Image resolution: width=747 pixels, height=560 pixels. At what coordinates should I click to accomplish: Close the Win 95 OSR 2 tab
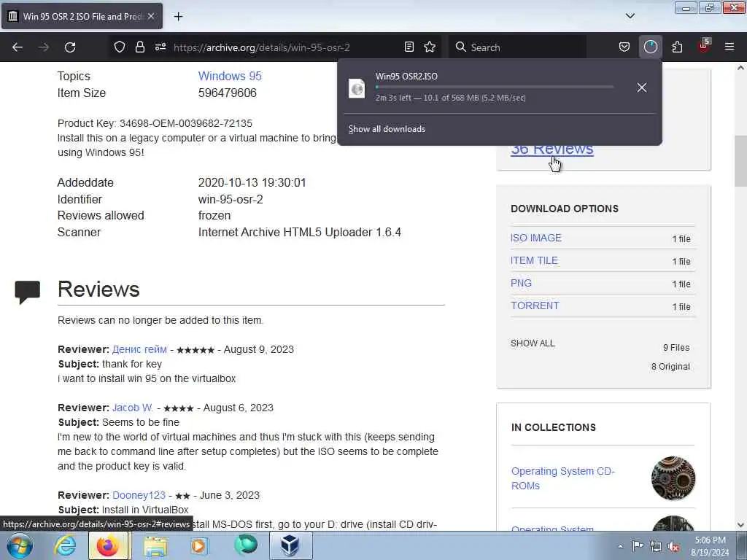[151, 16]
